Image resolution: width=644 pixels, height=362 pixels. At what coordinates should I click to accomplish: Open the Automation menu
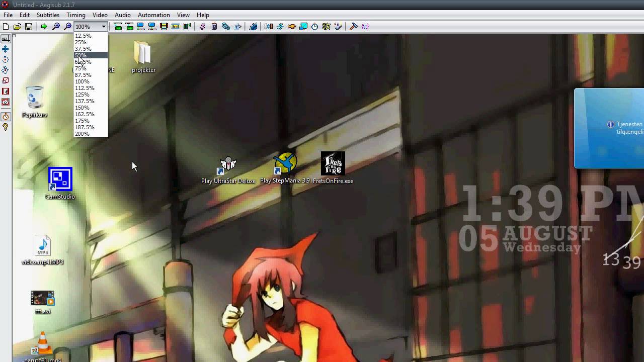[153, 15]
